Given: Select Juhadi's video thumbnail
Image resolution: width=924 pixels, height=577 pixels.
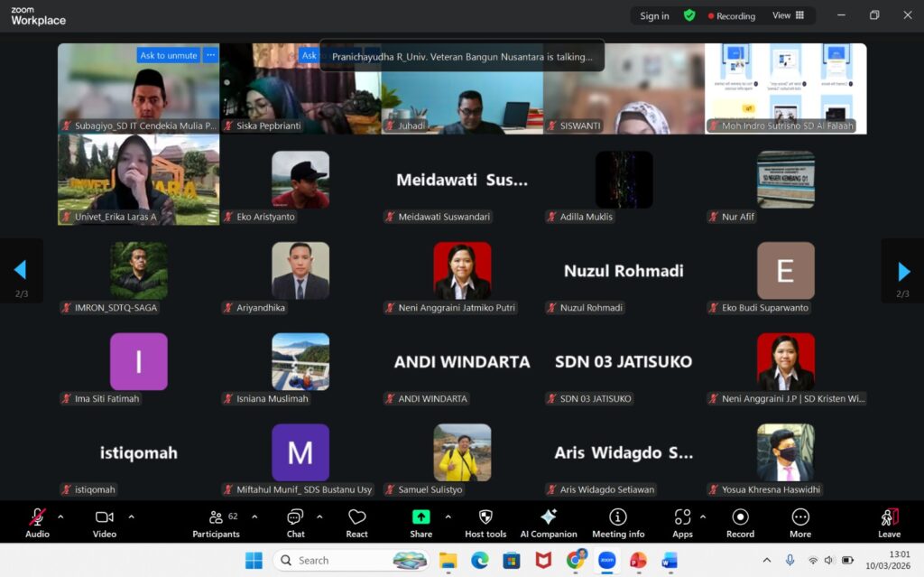Looking at the screenshot, I should pyautogui.click(x=462, y=90).
